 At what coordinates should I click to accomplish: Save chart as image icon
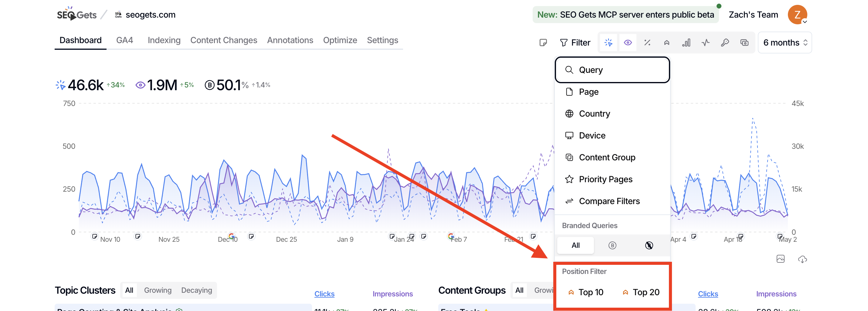pyautogui.click(x=780, y=259)
